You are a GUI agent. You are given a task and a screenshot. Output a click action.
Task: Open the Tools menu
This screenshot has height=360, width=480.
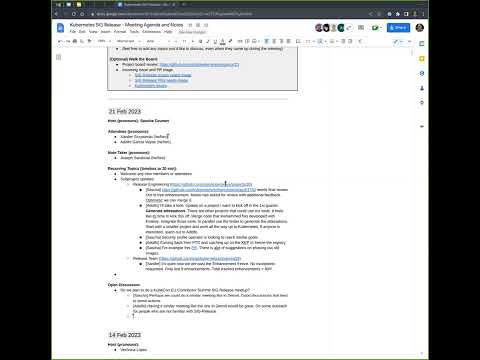click(134, 32)
